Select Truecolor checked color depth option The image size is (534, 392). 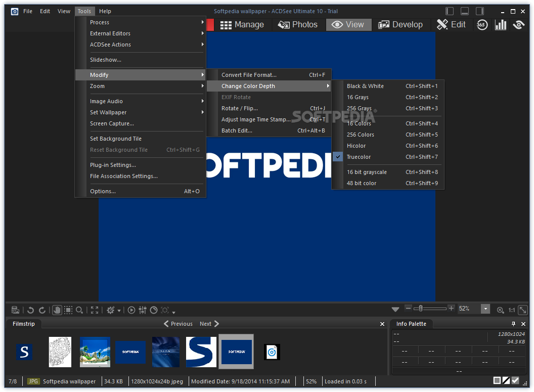[388, 157]
